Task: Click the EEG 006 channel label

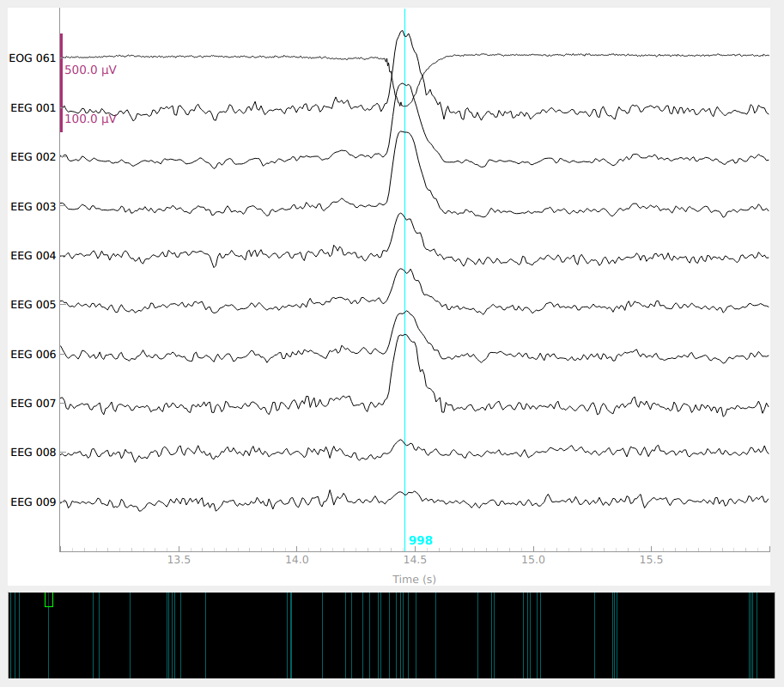Action: coord(33,354)
